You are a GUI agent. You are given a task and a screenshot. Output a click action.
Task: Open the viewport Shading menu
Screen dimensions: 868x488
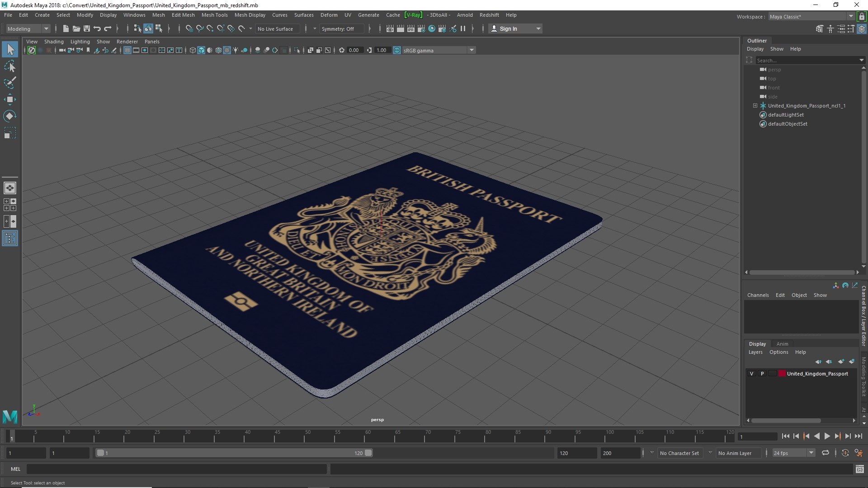click(x=54, y=42)
